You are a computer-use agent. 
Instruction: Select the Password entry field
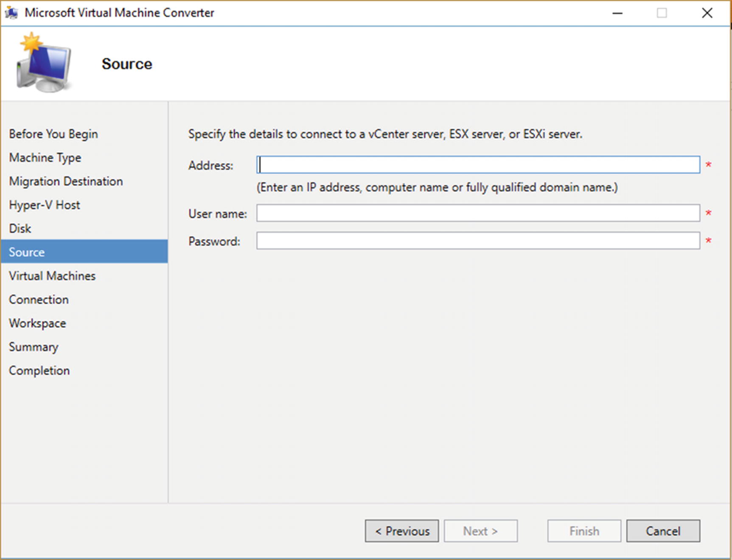pyautogui.click(x=478, y=241)
